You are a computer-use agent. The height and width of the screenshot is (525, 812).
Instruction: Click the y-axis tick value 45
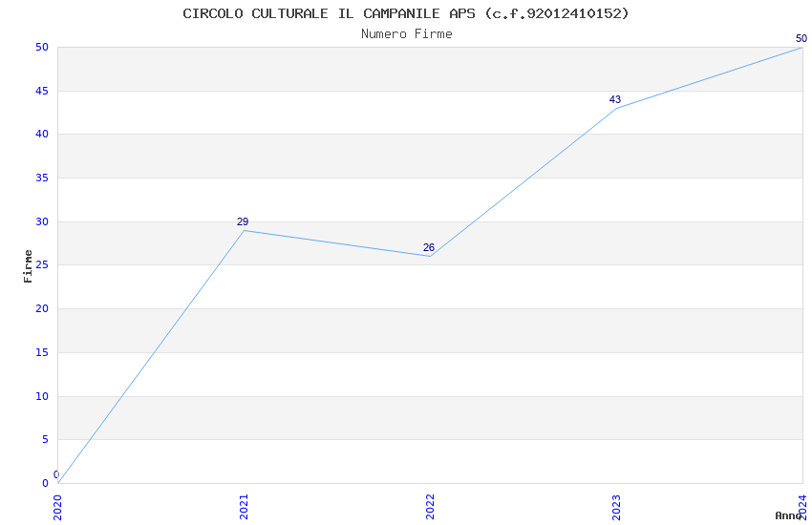[42, 91]
